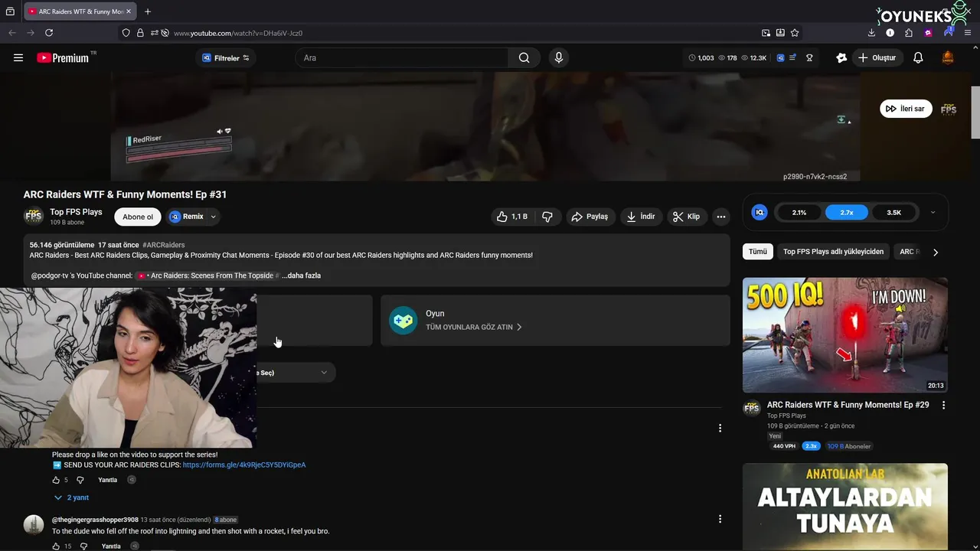980x551 pixels.
Task: Open the Filtreler filter options
Action: click(226, 58)
